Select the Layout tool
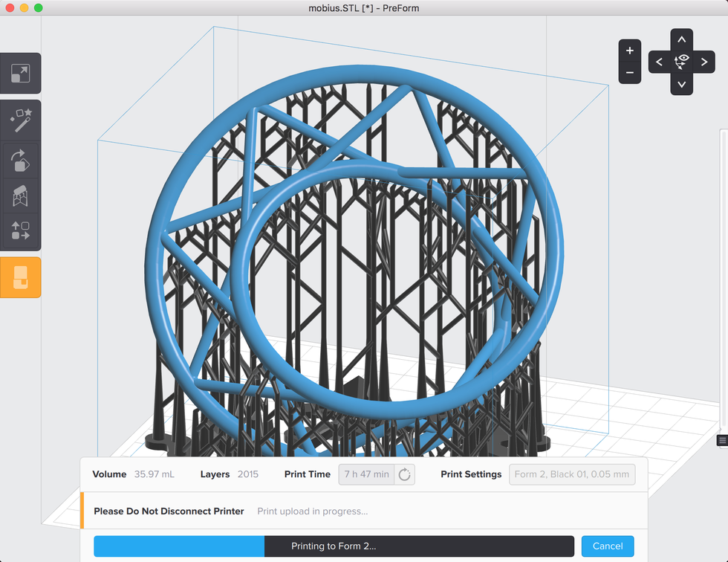 20,231
